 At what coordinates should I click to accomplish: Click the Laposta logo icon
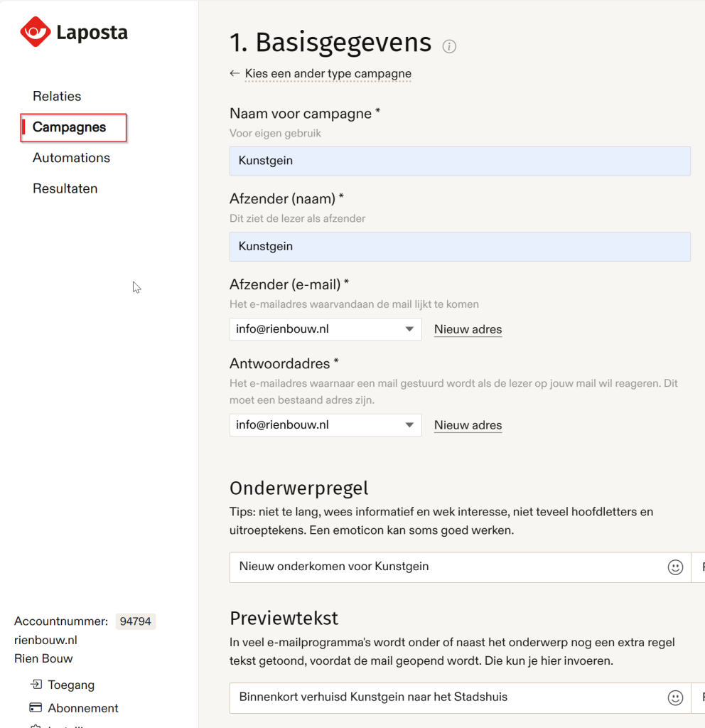[x=35, y=32]
